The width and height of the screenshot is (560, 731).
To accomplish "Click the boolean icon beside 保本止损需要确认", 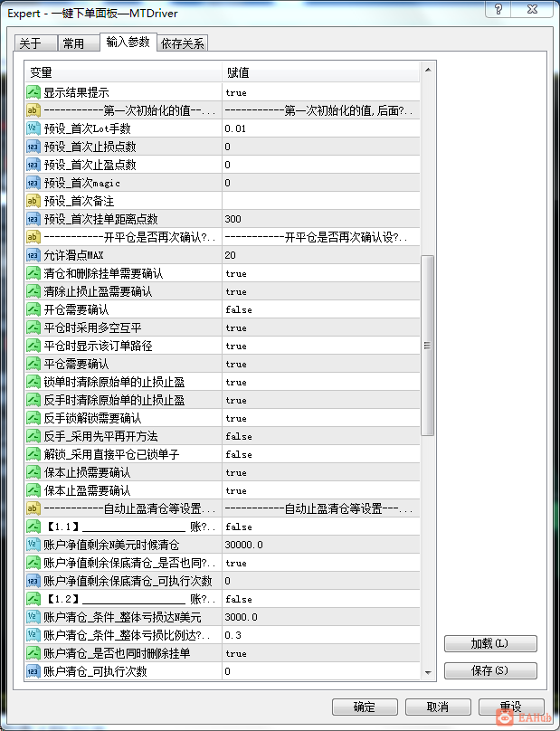I will pyautogui.click(x=33, y=473).
